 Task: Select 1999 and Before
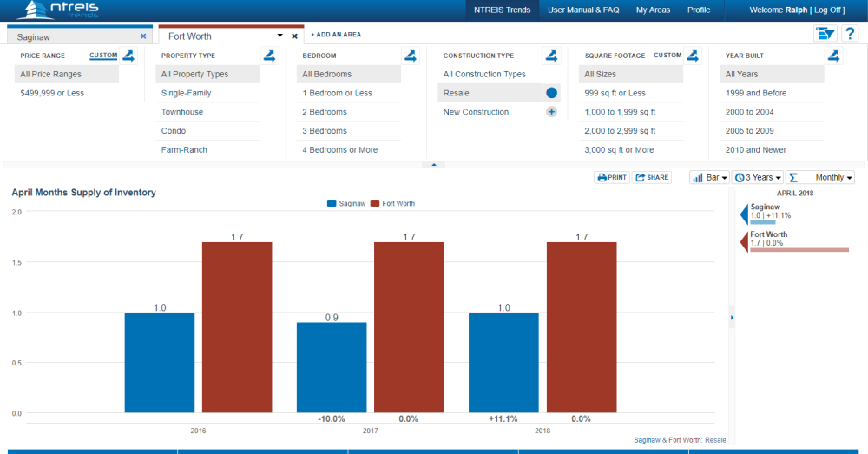coord(773,93)
